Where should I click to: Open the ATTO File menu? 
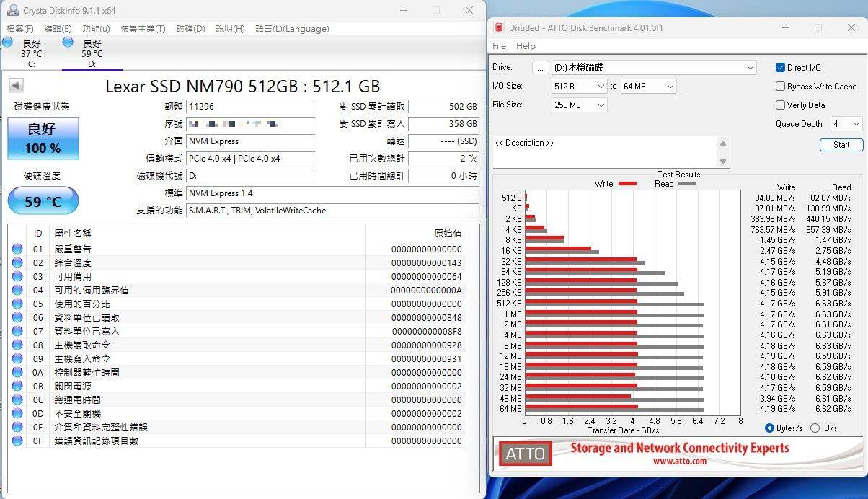tap(499, 46)
